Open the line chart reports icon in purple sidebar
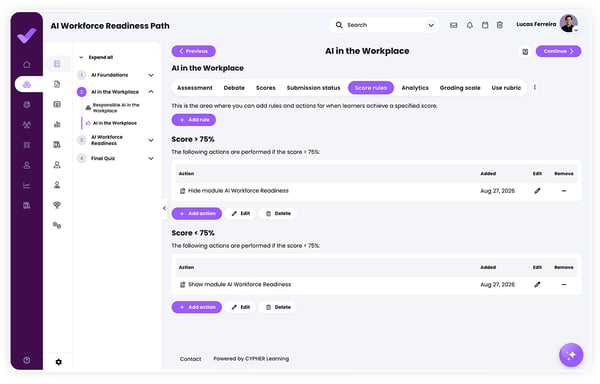The image size is (600, 384). point(27,185)
